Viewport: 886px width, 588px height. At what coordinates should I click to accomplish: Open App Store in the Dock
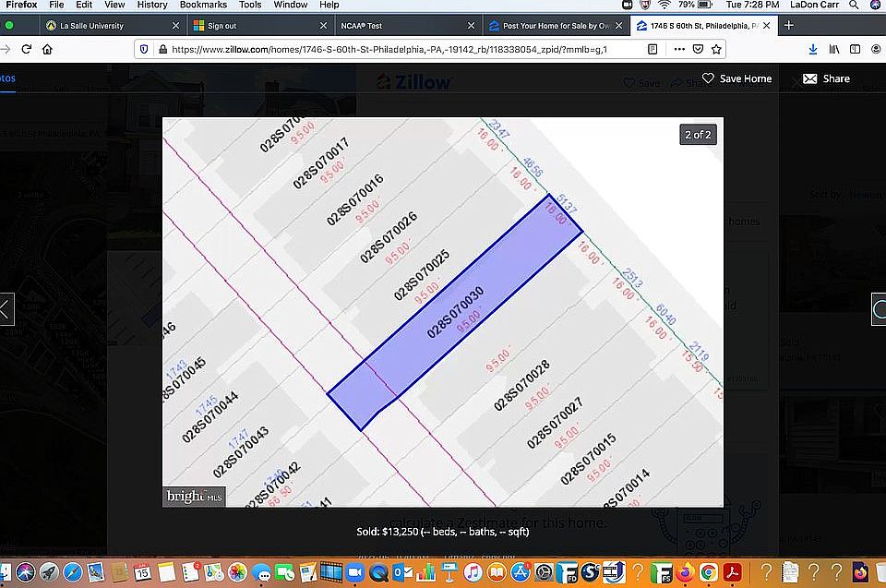[x=520, y=572]
